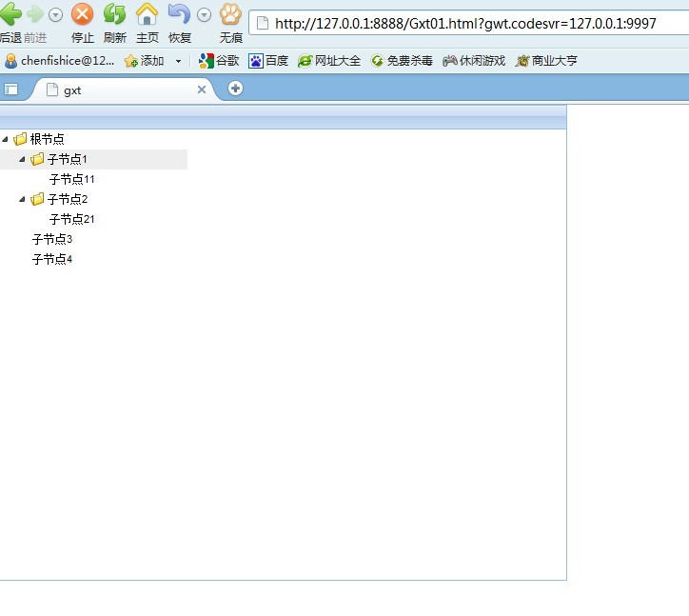This screenshot has width=689, height=616.
Task: Open the dropdown arrow beside Restore
Action: (x=204, y=15)
